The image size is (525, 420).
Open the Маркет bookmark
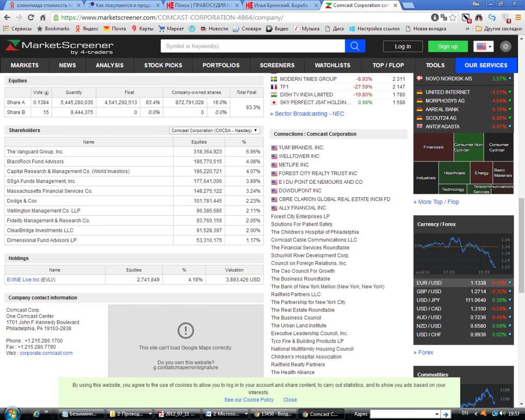pyautogui.click(x=171, y=28)
